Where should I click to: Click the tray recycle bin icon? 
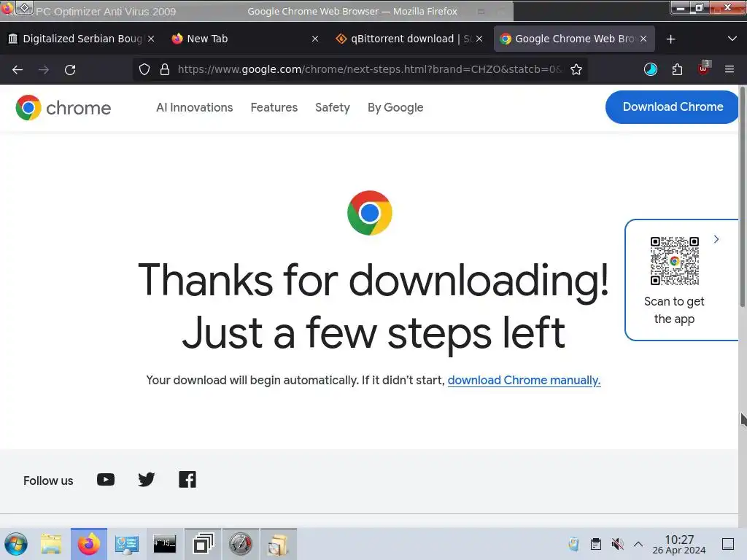tap(574, 544)
